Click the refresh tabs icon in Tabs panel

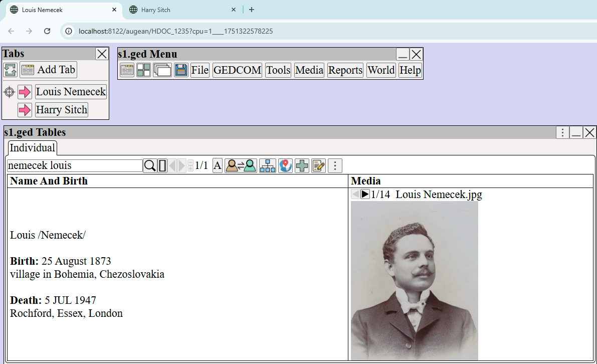pos(11,70)
